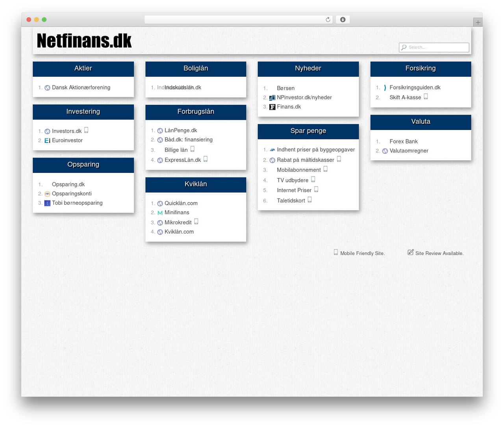Click the Opsparingskonti favicon
This screenshot has width=504, height=427.
[x=47, y=194]
